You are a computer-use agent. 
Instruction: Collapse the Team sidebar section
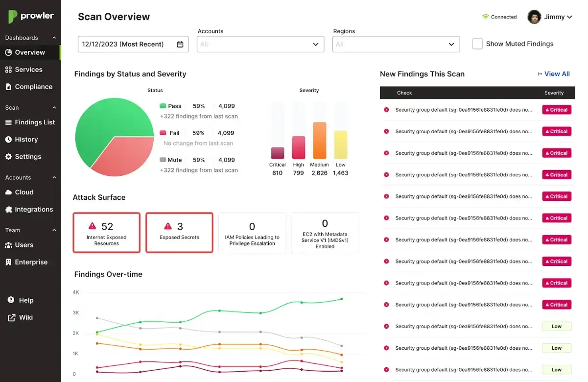[x=54, y=230]
